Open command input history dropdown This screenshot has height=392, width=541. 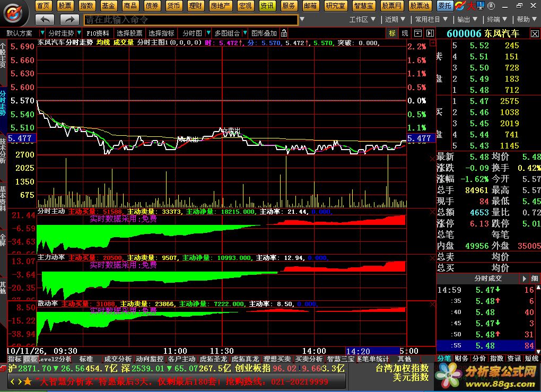tap(302, 19)
